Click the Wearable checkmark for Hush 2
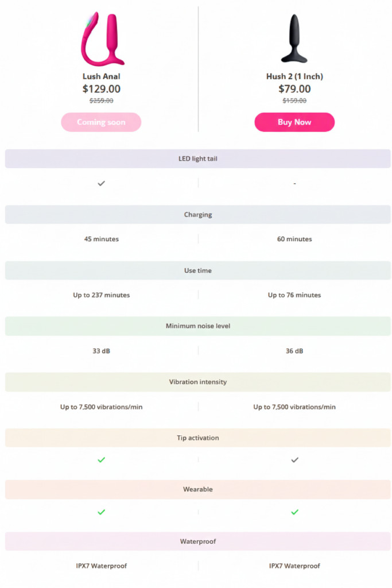392x588 pixels. pyautogui.click(x=294, y=512)
